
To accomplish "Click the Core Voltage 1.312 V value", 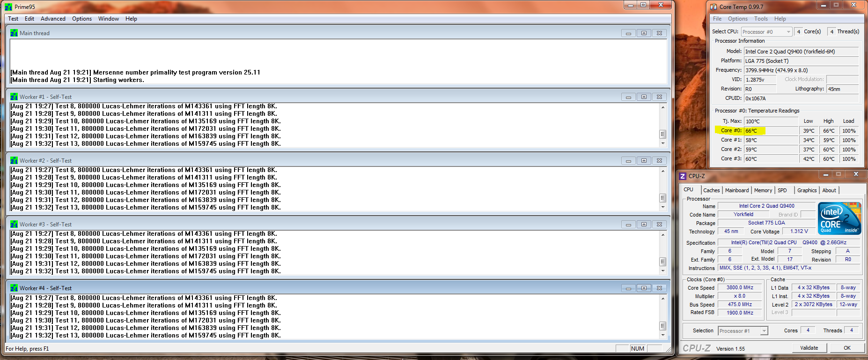I will coord(799,231).
